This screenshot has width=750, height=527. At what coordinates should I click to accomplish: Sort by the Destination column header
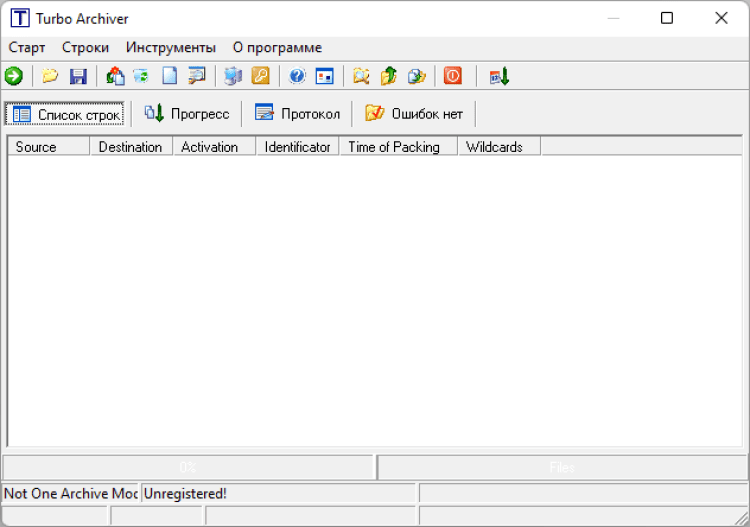coord(131,147)
